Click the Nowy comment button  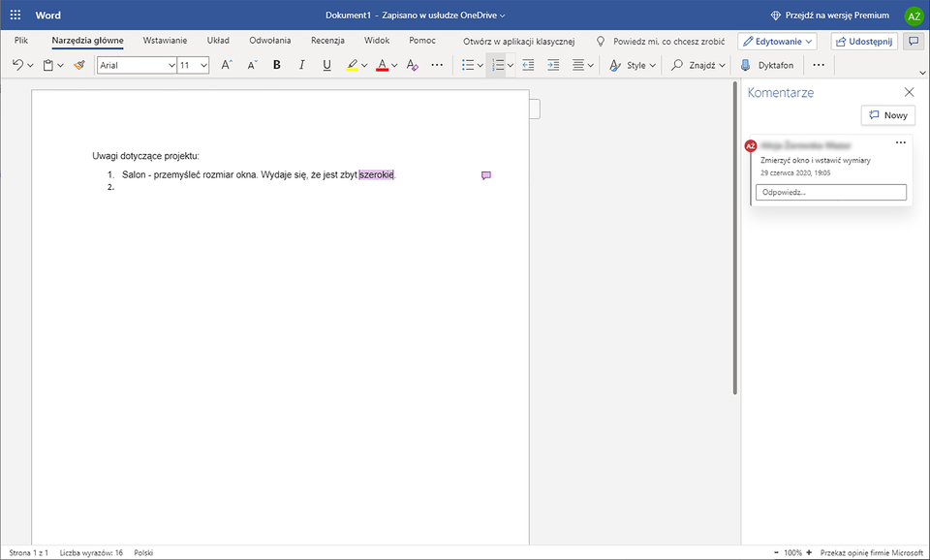pos(887,115)
